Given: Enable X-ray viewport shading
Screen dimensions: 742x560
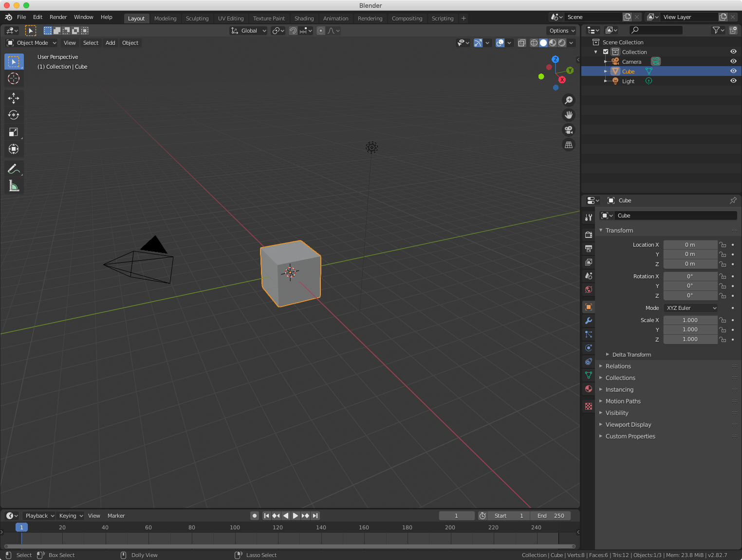Looking at the screenshot, I should coord(521,43).
